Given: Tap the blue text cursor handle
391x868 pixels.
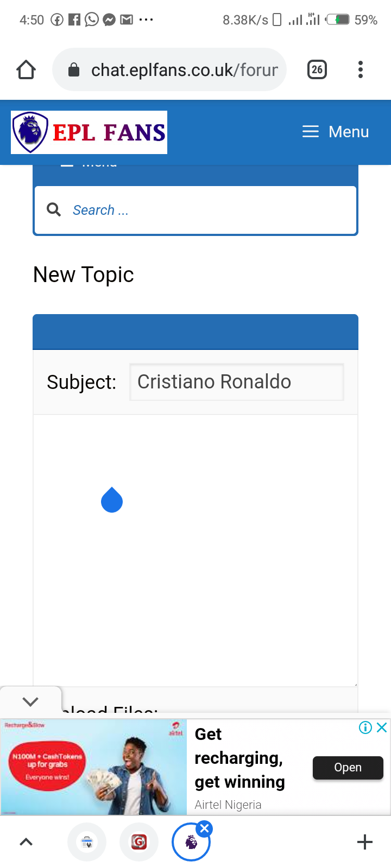Looking at the screenshot, I should [x=112, y=500].
